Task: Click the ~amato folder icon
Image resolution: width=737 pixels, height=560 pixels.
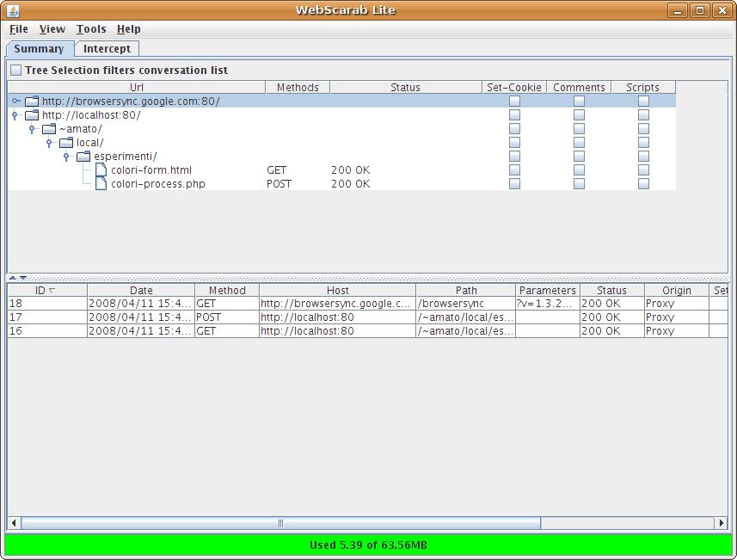Action: (x=49, y=129)
